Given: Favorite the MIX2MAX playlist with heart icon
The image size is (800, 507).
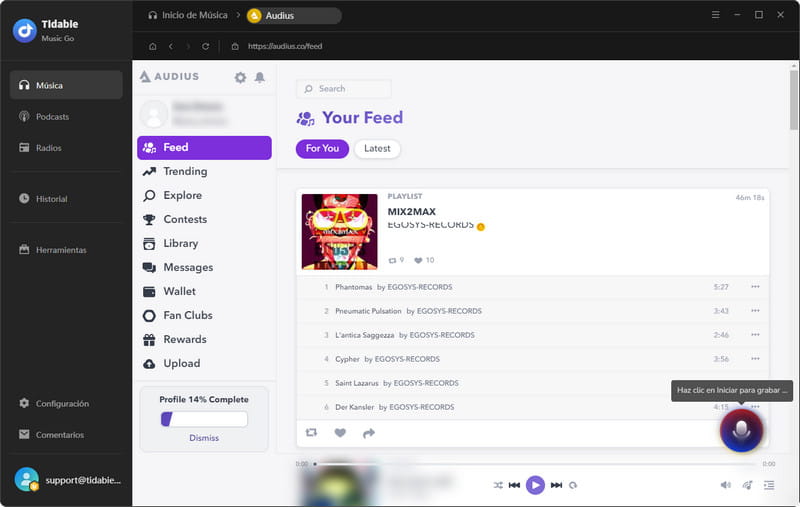Looking at the screenshot, I should [340, 433].
